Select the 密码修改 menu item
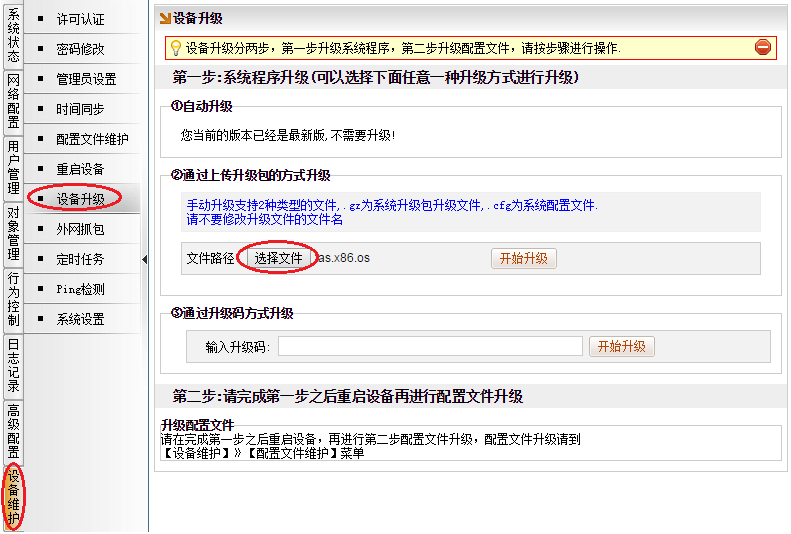Viewport: 791px width, 534px height. 80,49
